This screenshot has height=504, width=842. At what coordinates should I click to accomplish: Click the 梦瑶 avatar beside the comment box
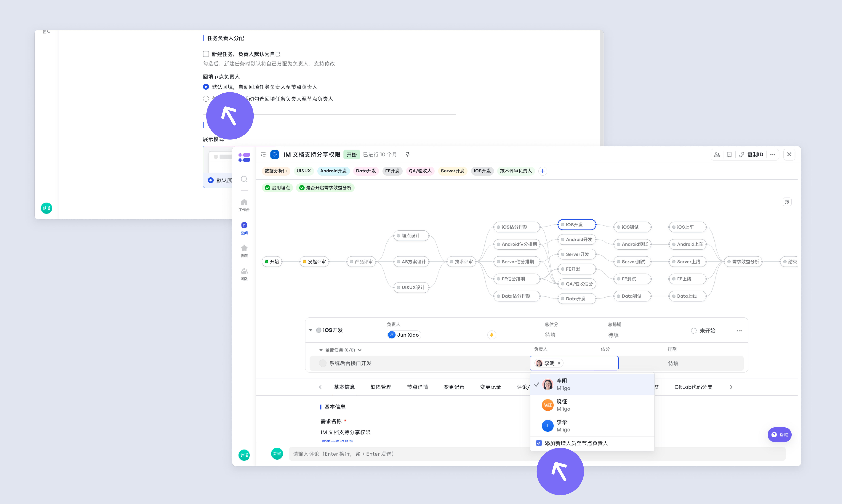(277, 454)
